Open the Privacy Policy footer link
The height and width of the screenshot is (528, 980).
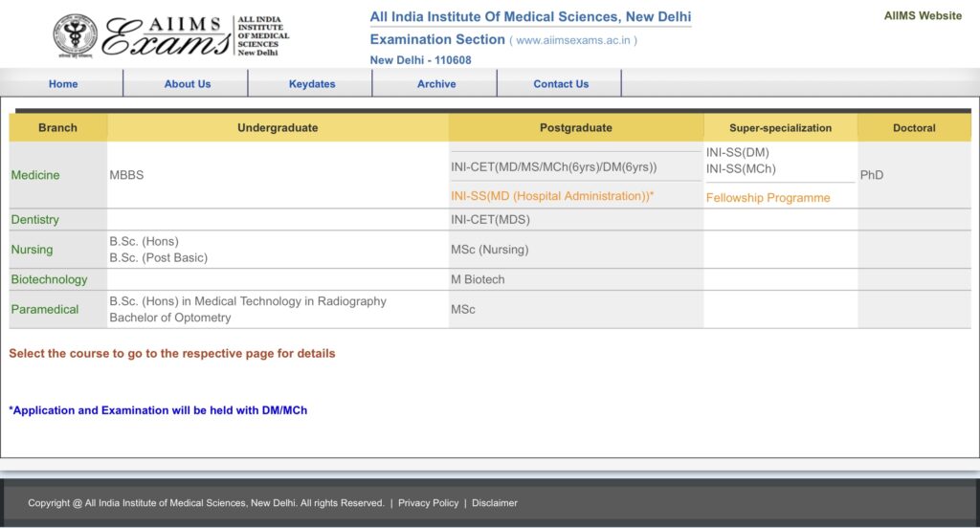tap(428, 503)
